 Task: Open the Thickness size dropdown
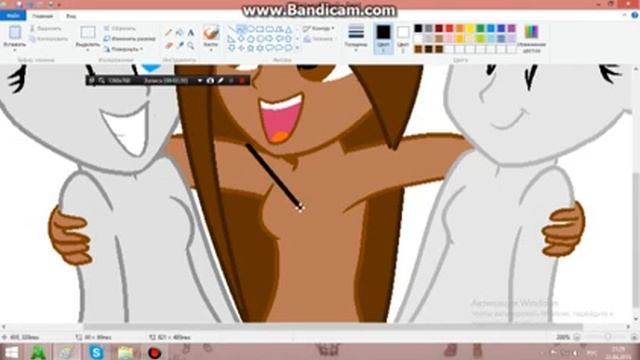pyautogui.click(x=356, y=38)
